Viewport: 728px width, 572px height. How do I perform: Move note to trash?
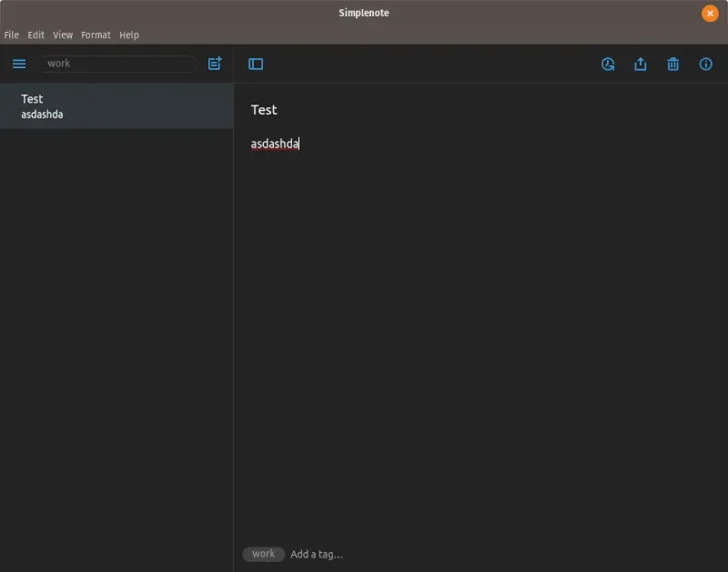point(673,64)
